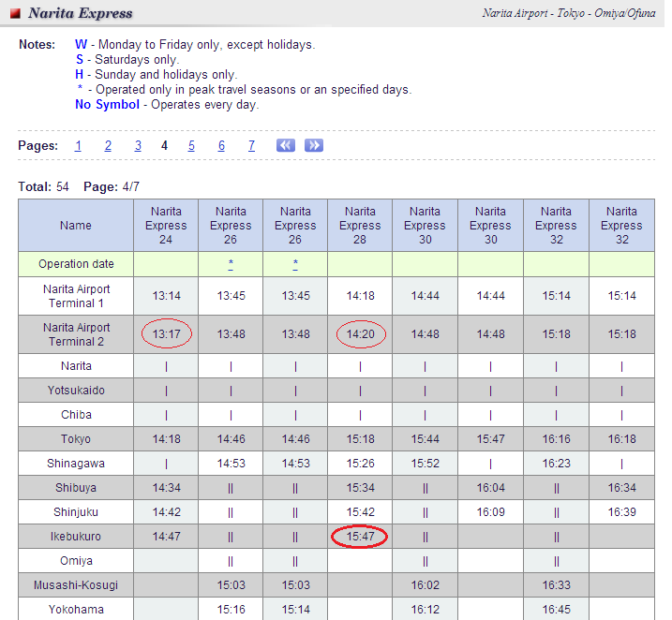Click Shinjuku time 16:39
Viewport: 672px width, 620px height.
(621, 512)
